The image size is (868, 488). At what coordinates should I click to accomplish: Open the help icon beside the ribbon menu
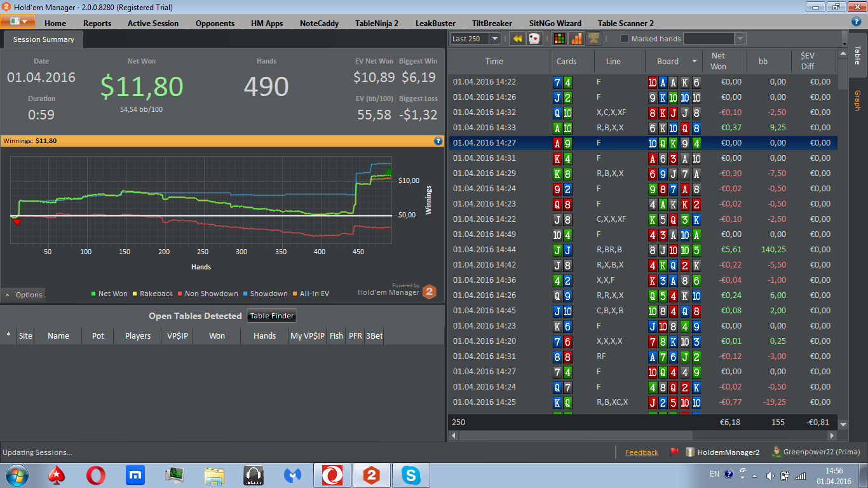coord(856,21)
